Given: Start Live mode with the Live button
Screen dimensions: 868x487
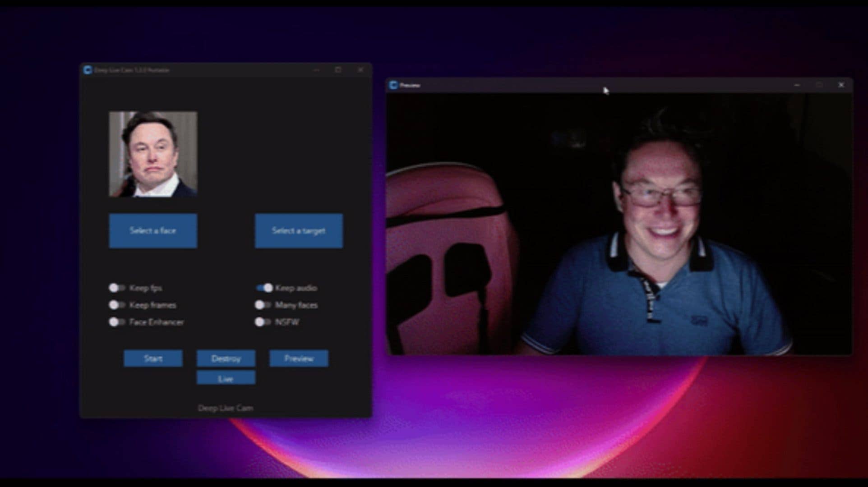Looking at the screenshot, I should pyautogui.click(x=226, y=378).
